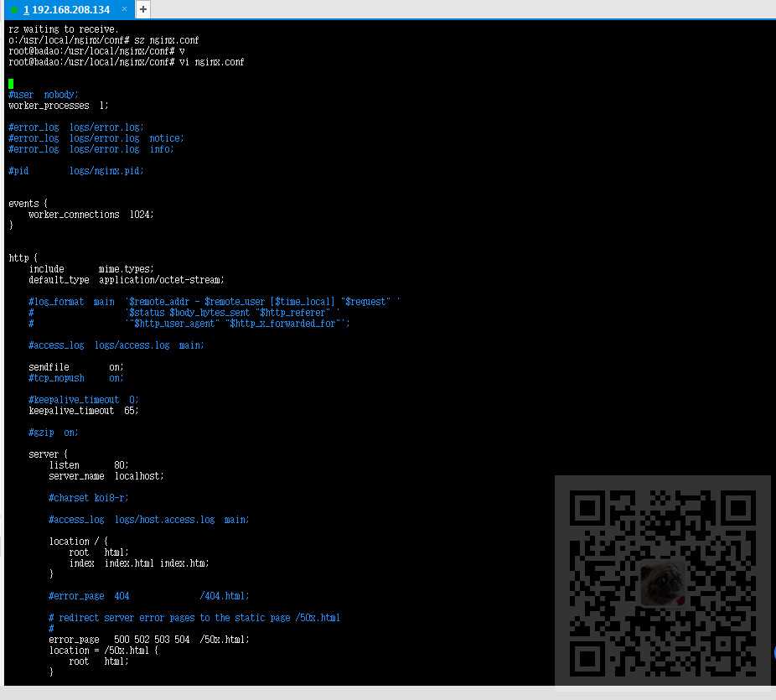Click the 'server {' line
776x700 pixels.
(x=48, y=454)
